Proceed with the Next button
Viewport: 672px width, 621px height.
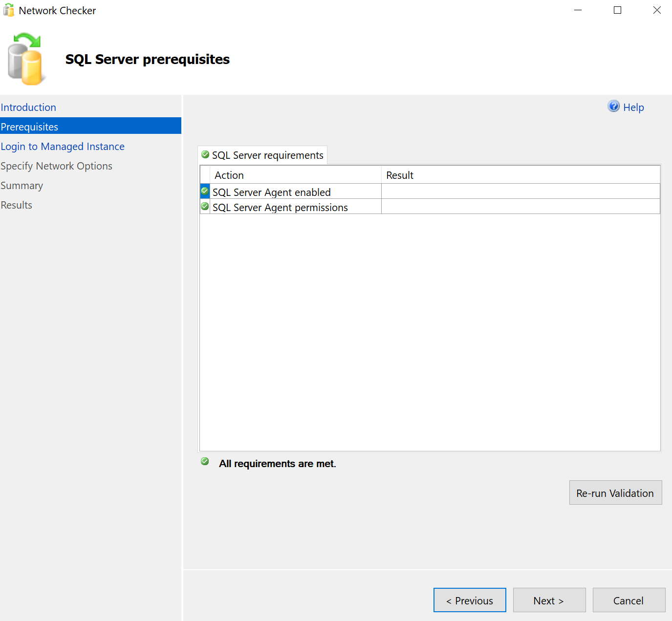(549, 600)
